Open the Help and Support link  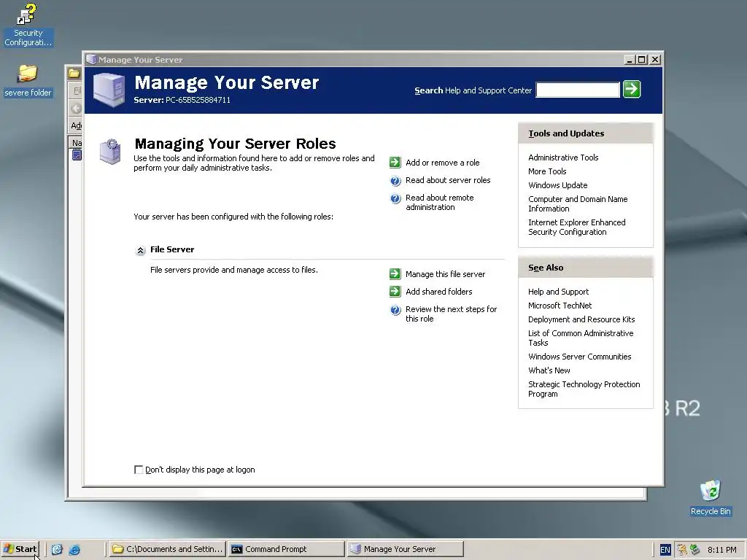(x=558, y=292)
